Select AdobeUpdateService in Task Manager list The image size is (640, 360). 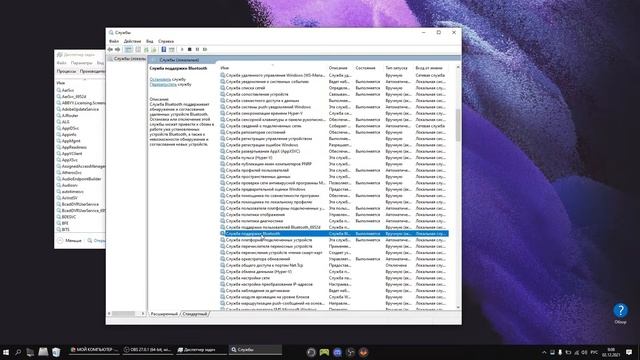pyautogui.click(x=80, y=109)
